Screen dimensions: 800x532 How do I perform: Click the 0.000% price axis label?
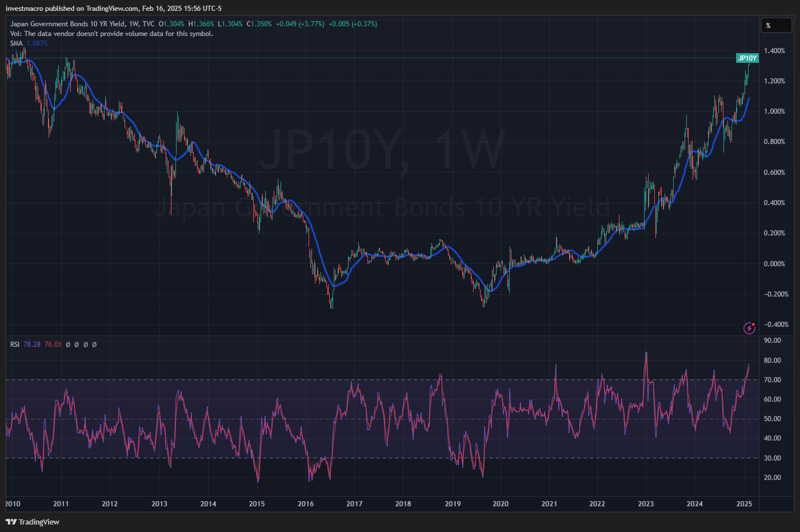coord(774,263)
